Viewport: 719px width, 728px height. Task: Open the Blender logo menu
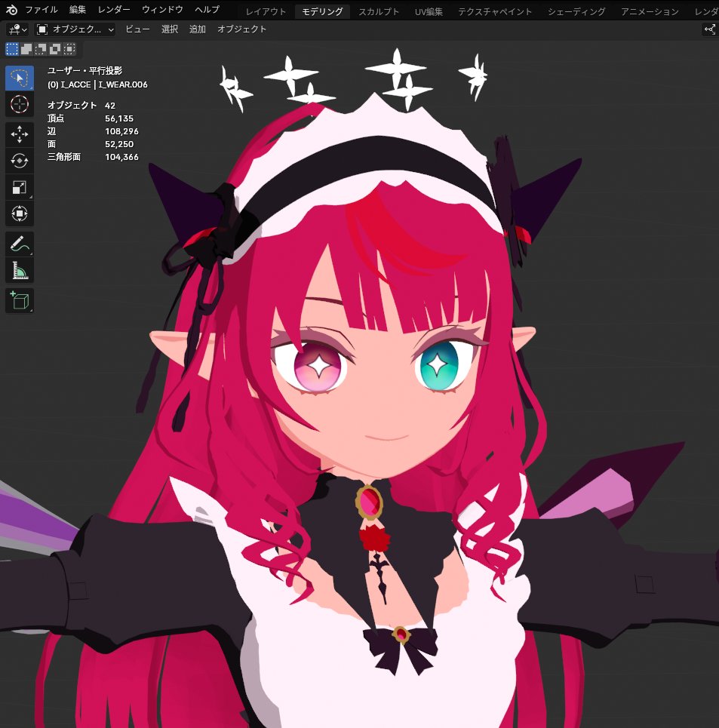point(11,9)
